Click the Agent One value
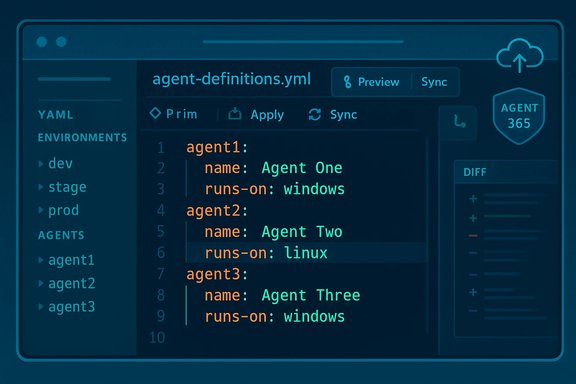 click(x=302, y=168)
